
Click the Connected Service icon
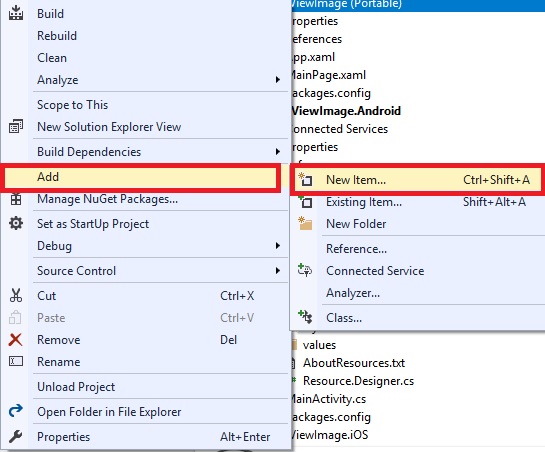point(305,271)
